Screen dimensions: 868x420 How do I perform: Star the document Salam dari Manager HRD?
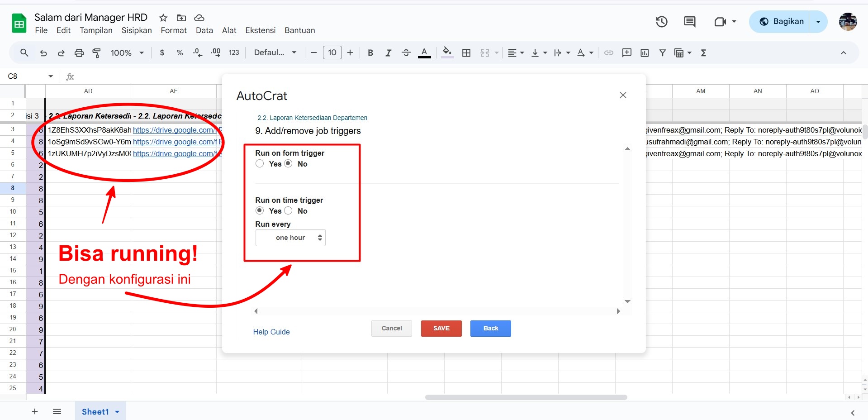click(x=163, y=18)
